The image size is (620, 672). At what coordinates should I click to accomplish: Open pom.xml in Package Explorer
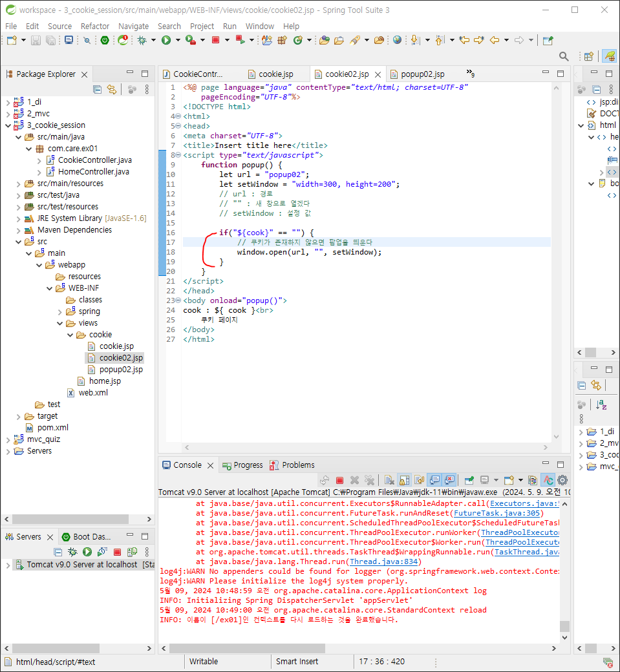[53, 427]
